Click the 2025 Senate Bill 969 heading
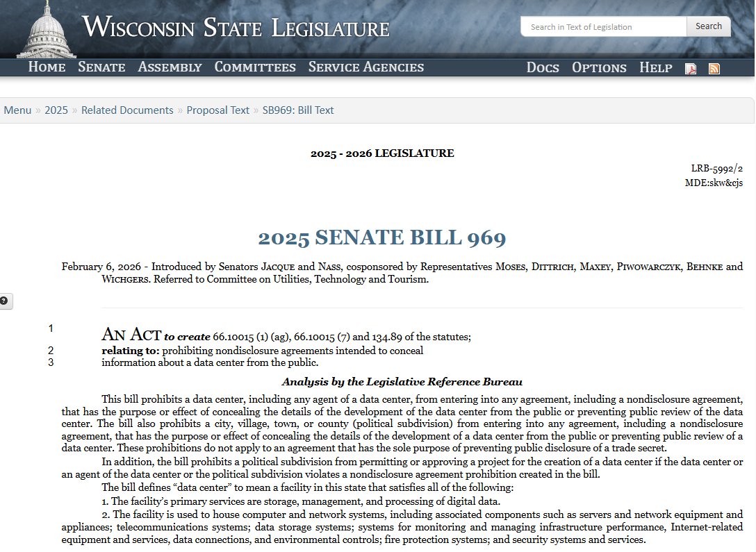Image resolution: width=756 pixels, height=552 pixels. click(x=382, y=238)
